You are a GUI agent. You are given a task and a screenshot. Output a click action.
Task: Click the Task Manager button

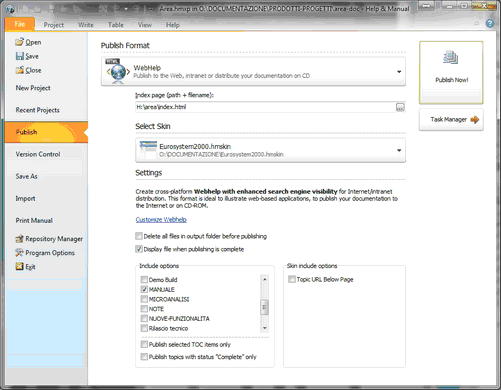pyautogui.click(x=451, y=119)
